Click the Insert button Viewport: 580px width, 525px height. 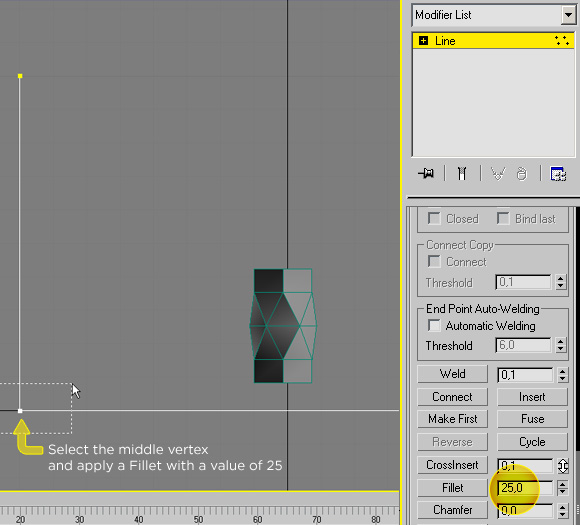click(532, 397)
